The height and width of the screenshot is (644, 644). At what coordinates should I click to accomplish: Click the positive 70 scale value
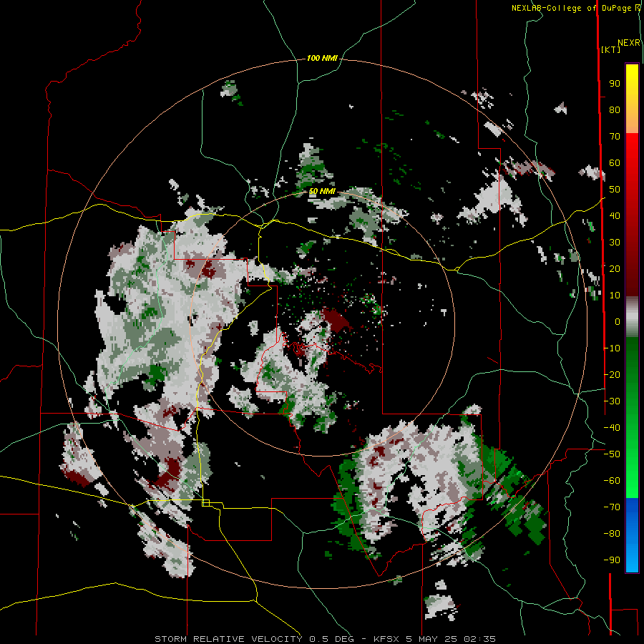click(615, 137)
